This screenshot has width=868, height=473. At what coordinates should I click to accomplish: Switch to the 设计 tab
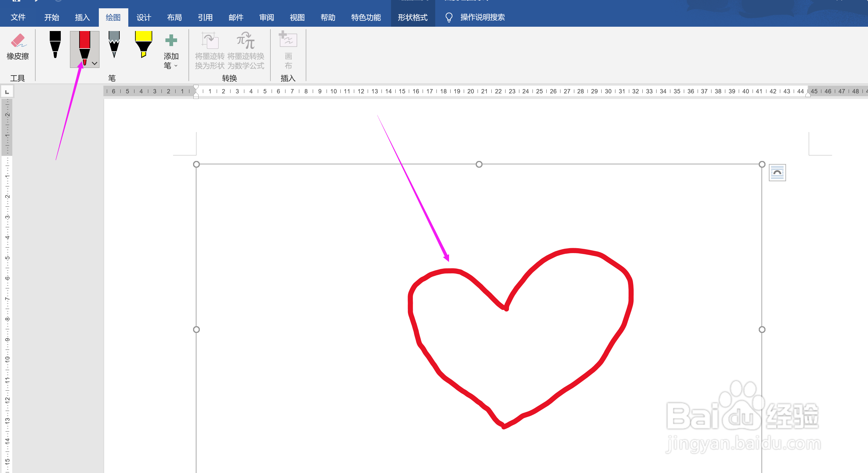(x=144, y=17)
